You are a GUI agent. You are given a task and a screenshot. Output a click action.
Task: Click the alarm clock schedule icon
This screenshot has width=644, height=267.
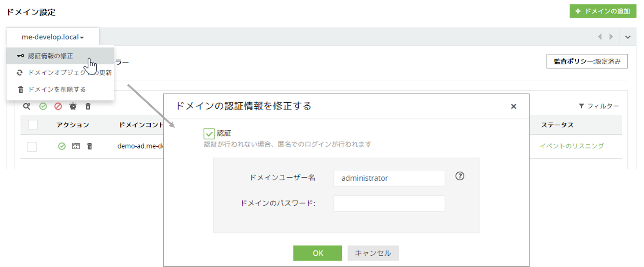tap(73, 106)
